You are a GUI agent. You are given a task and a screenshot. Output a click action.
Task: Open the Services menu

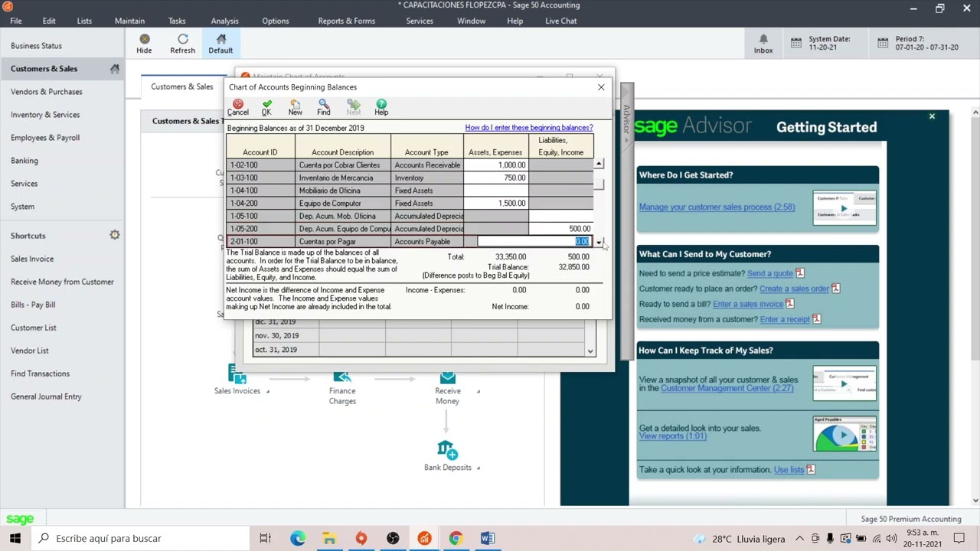tap(420, 21)
